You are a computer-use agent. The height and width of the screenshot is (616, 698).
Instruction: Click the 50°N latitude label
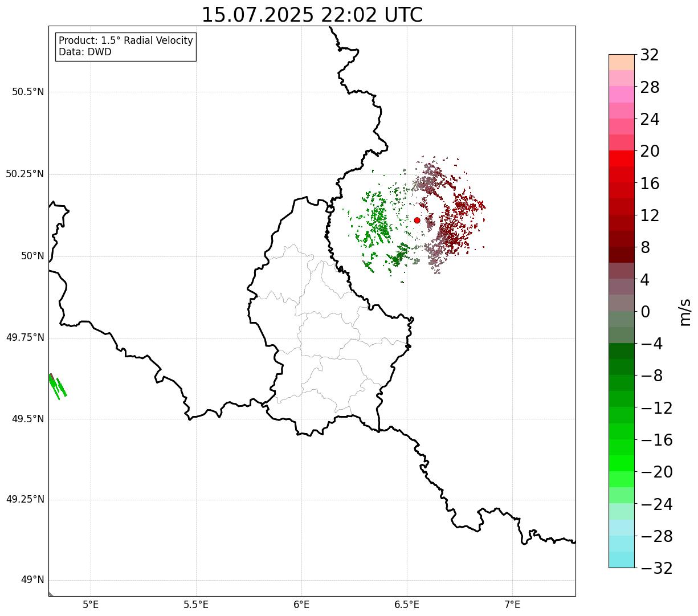[32, 256]
